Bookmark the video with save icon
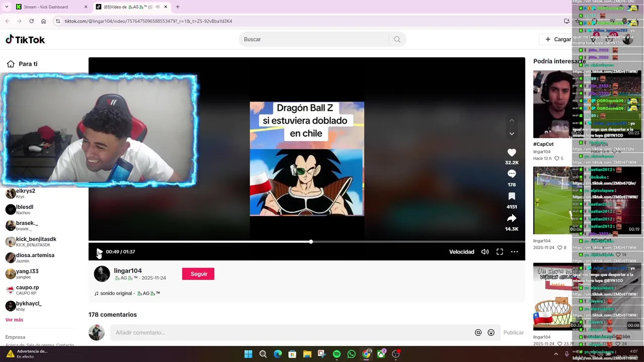This screenshot has height=362, width=644. (x=512, y=196)
